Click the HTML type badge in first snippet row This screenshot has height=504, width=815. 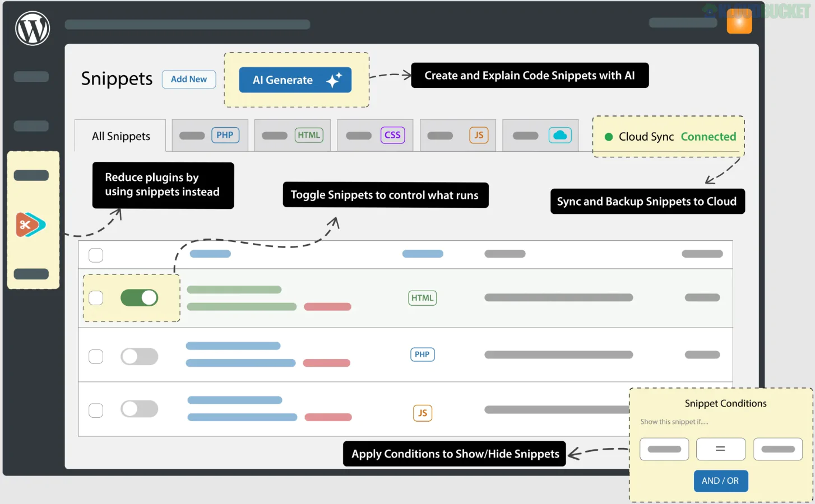coord(422,298)
